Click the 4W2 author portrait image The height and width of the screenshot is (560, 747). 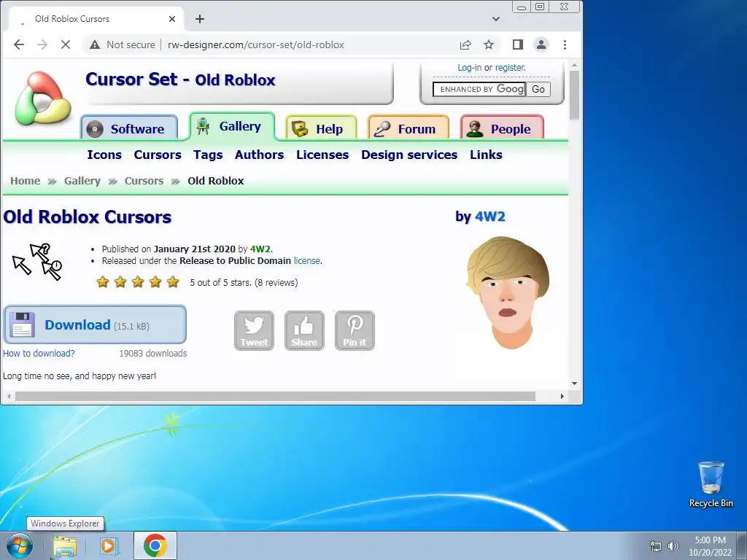pyautogui.click(x=508, y=292)
